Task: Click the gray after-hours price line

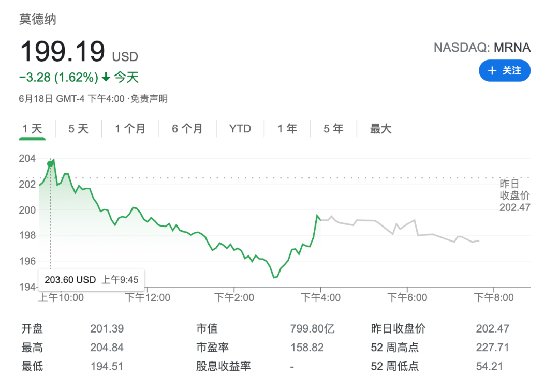Action: coord(399,228)
